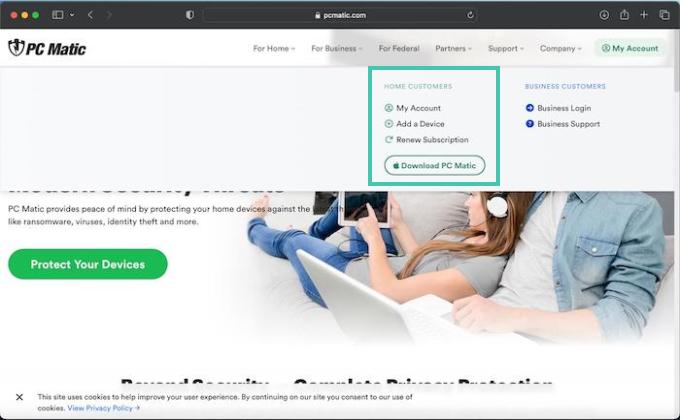This screenshot has width=680, height=420.
Task: Select Add a Device from Support menu
Action: click(x=420, y=124)
